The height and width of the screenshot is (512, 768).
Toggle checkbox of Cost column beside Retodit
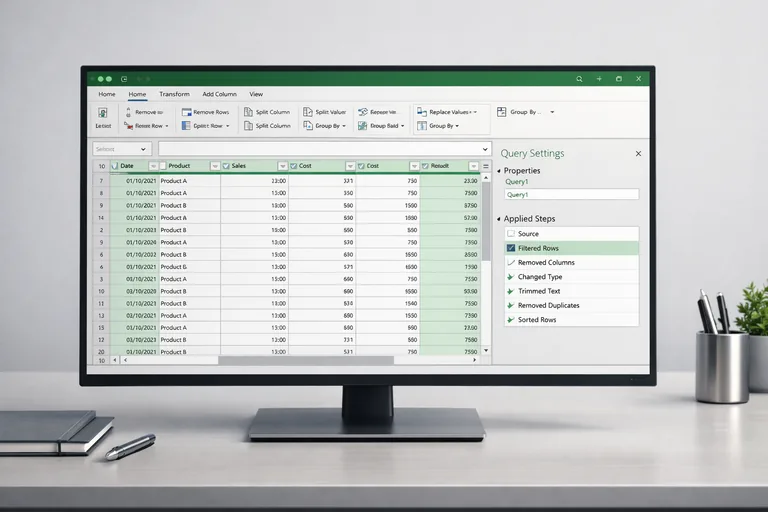361,166
